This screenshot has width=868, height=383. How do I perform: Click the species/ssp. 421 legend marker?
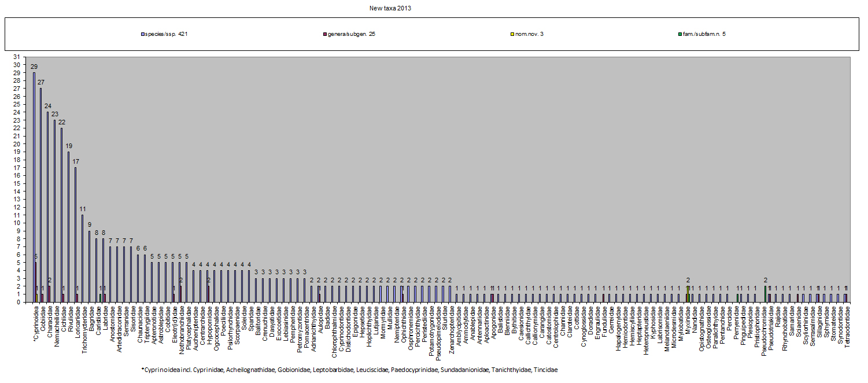(142, 34)
